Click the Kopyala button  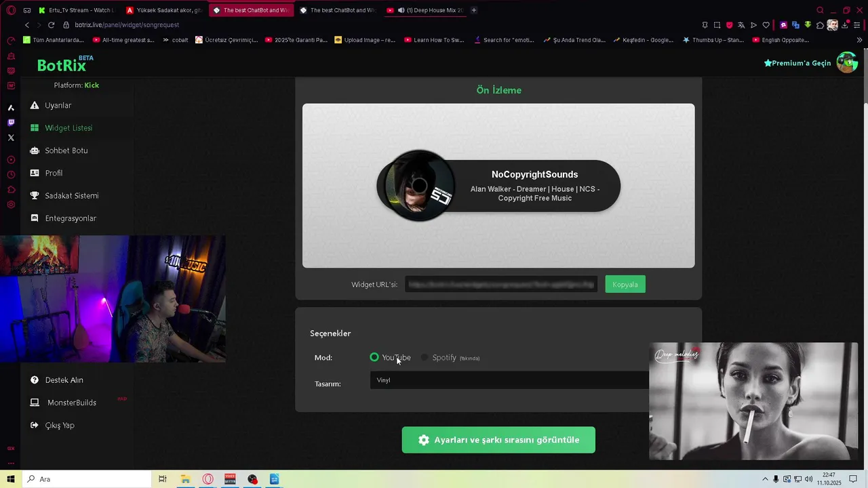(x=625, y=285)
